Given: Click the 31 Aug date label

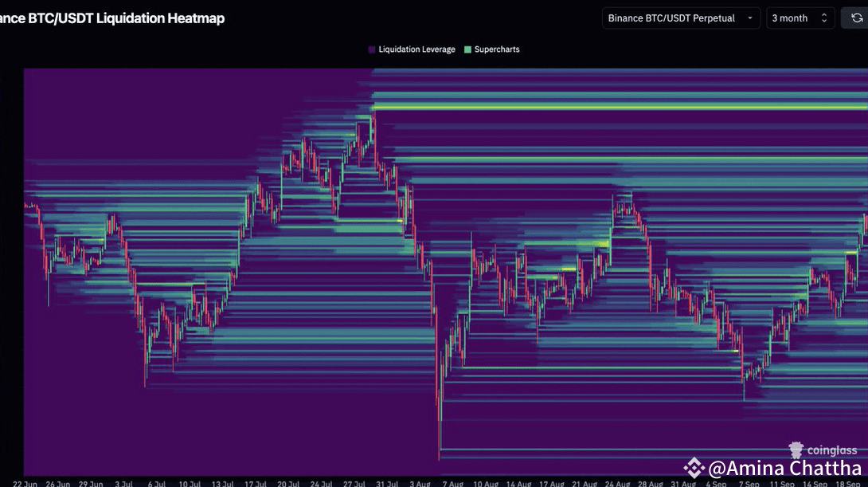Looking at the screenshot, I should click(683, 484).
